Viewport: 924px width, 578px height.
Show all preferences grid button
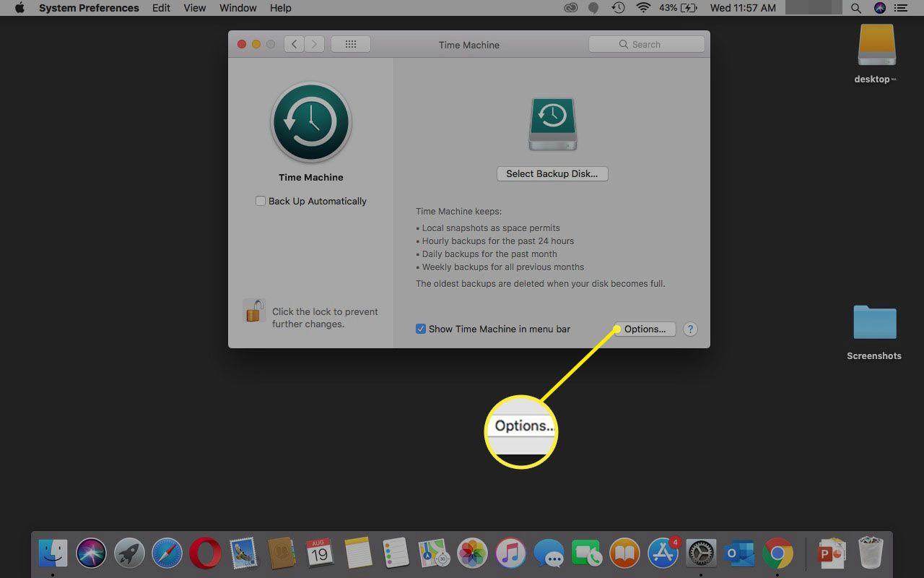coord(351,44)
